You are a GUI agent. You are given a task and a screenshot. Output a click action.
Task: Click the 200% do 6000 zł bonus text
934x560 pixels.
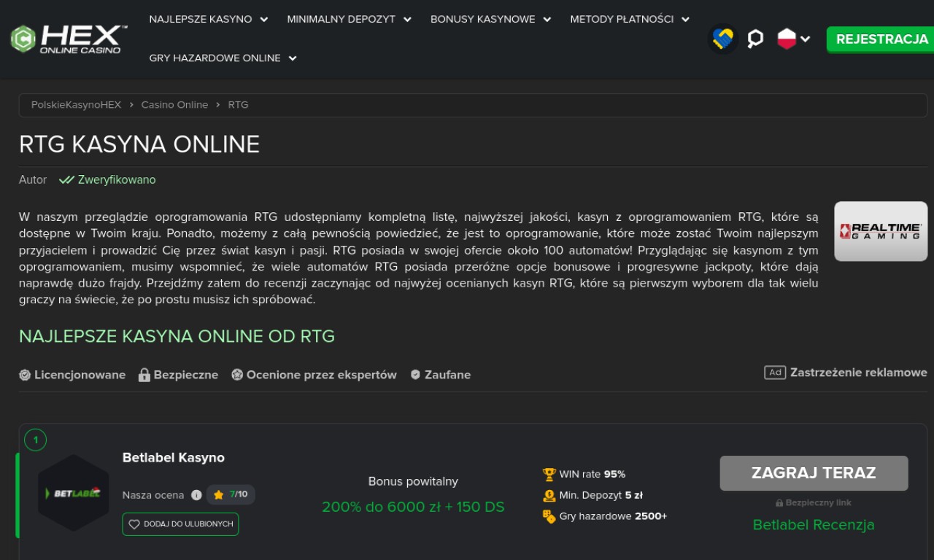413,507
